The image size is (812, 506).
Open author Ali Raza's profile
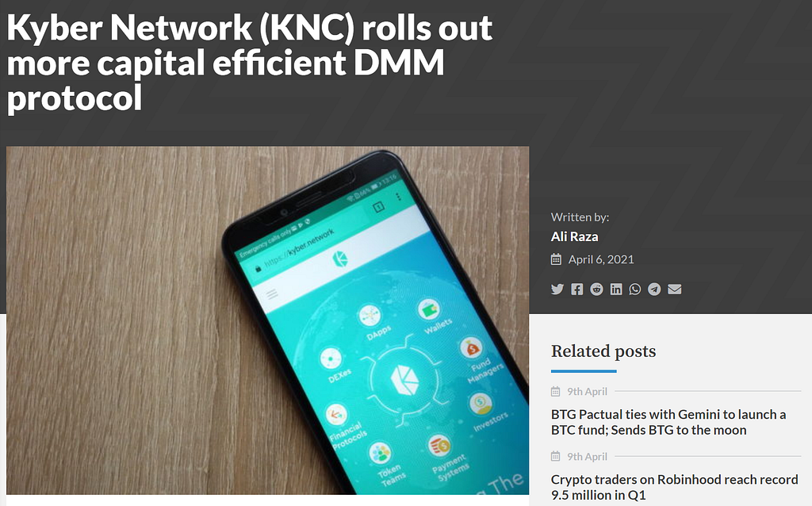[x=574, y=236]
